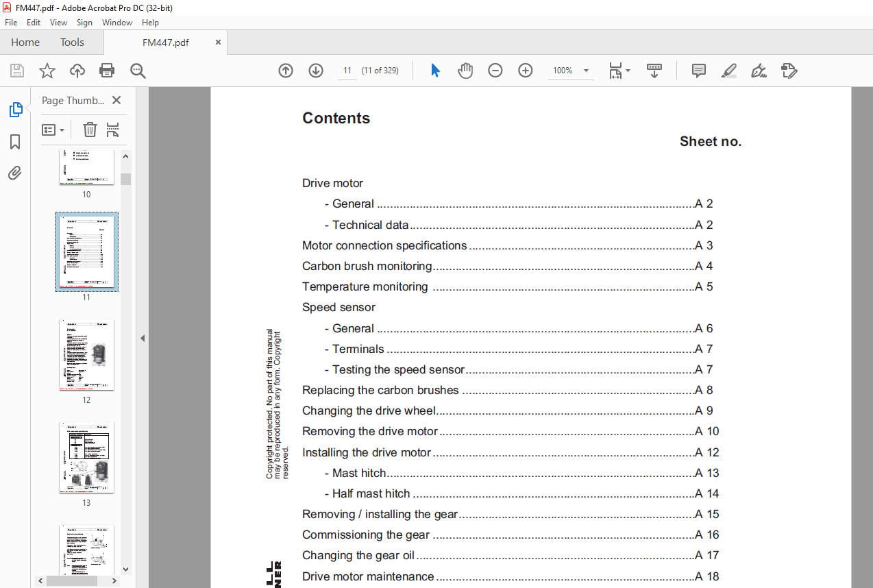Screen dimensions: 873x588
Task: Go to next page arrow
Action: click(x=316, y=71)
